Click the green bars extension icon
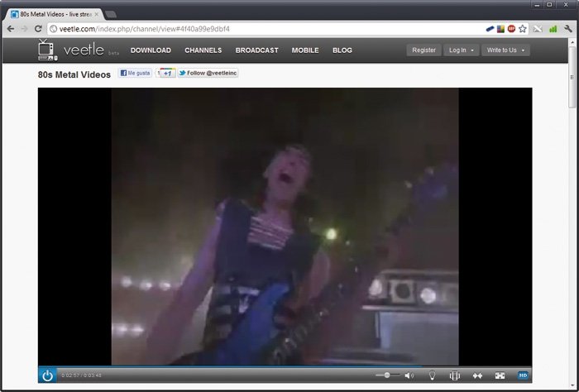Screen dimensions: 579x392 coord(553,29)
